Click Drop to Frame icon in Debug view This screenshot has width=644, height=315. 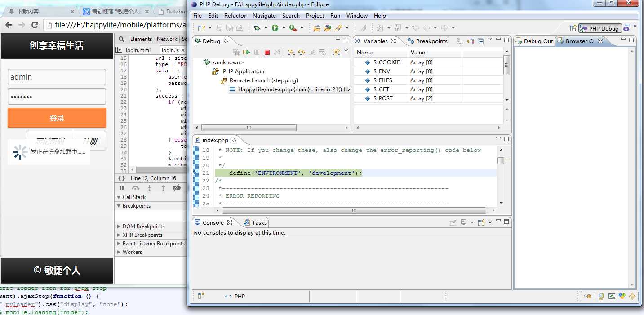pyautogui.click(x=322, y=52)
